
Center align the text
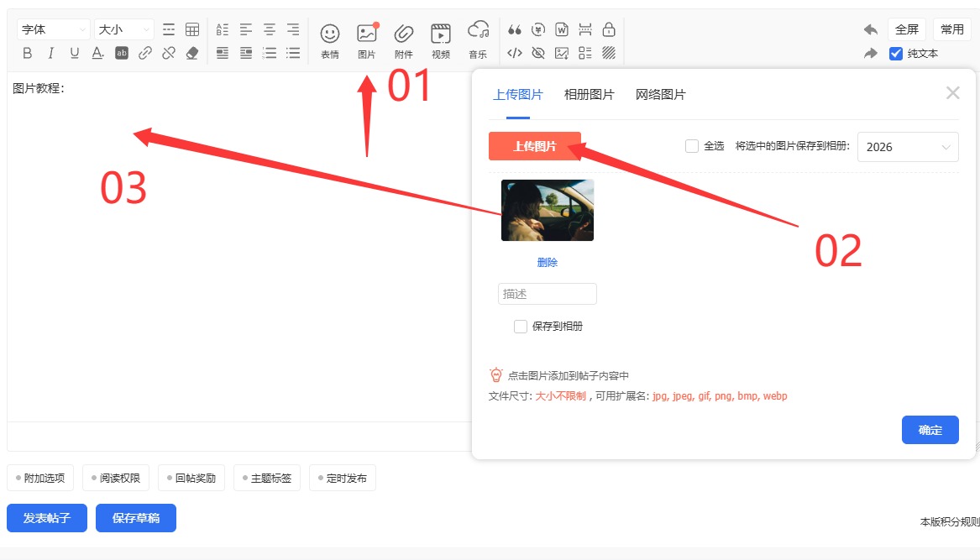coord(270,29)
